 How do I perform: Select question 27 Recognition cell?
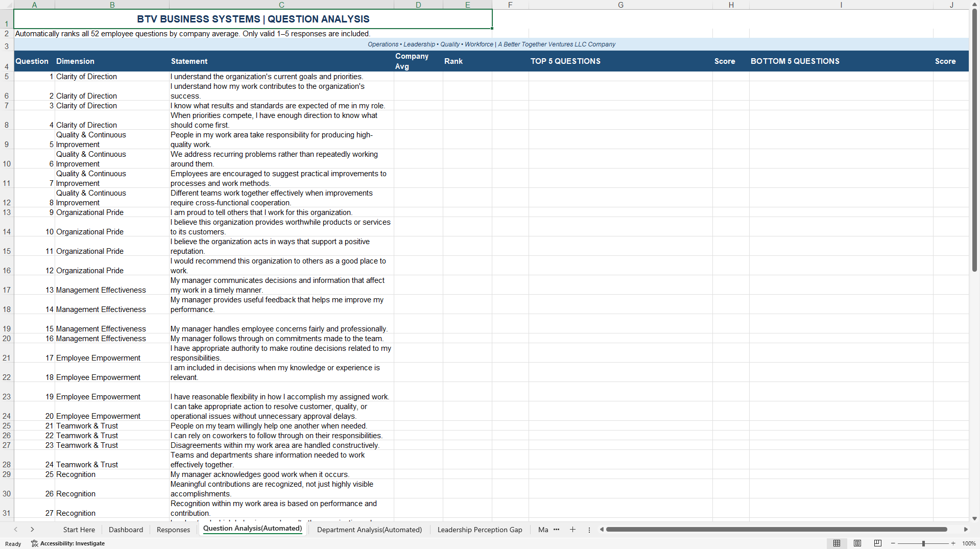pos(112,509)
